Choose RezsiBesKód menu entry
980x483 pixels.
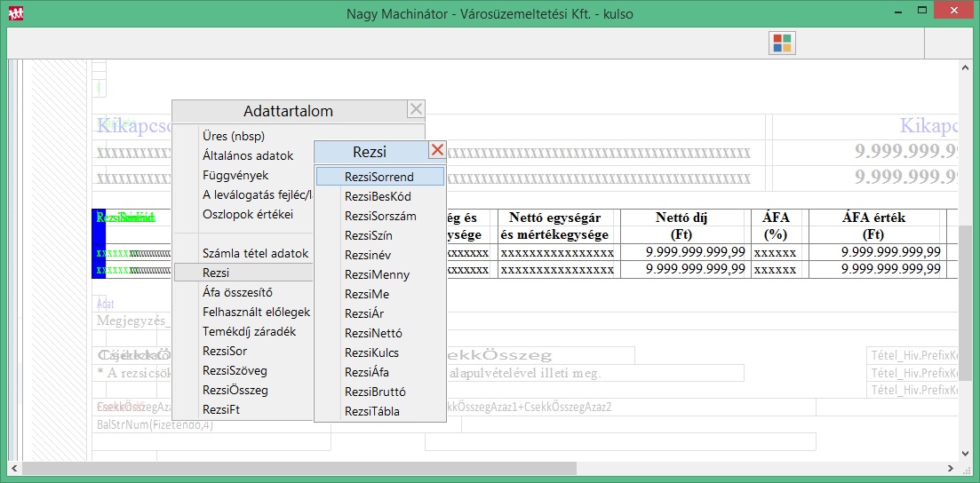click(x=378, y=196)
